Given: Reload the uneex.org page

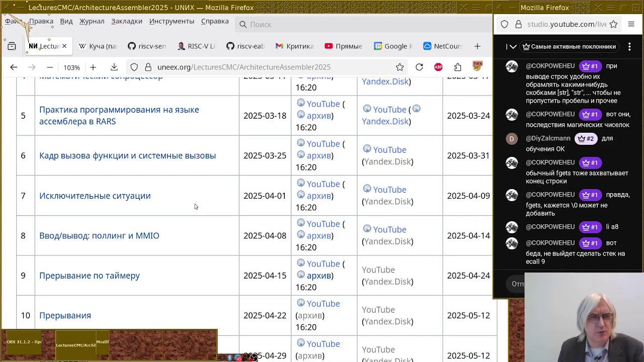Looking at the screenshot, I should [419, 67].
